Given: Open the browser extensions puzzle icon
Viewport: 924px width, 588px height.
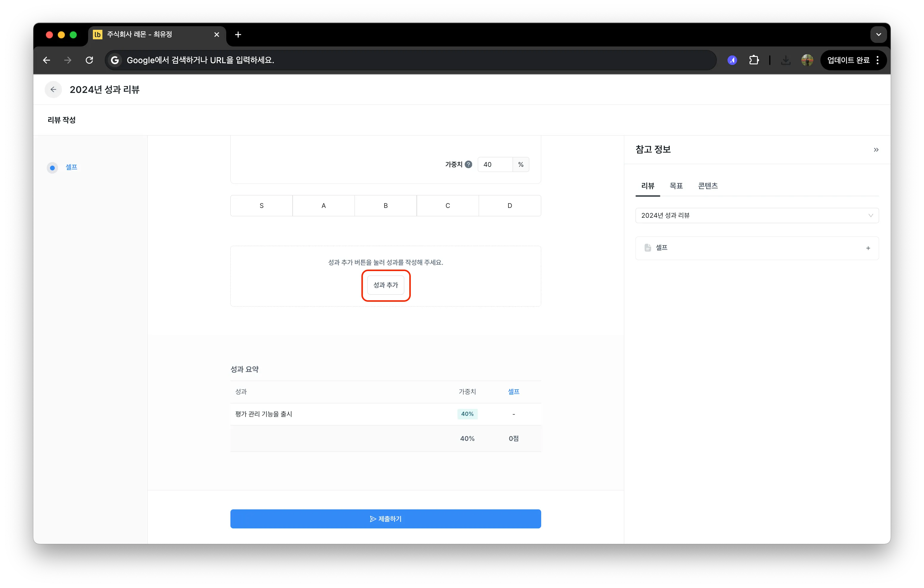Looking at the screenshot, I should (x=754, y=60).
